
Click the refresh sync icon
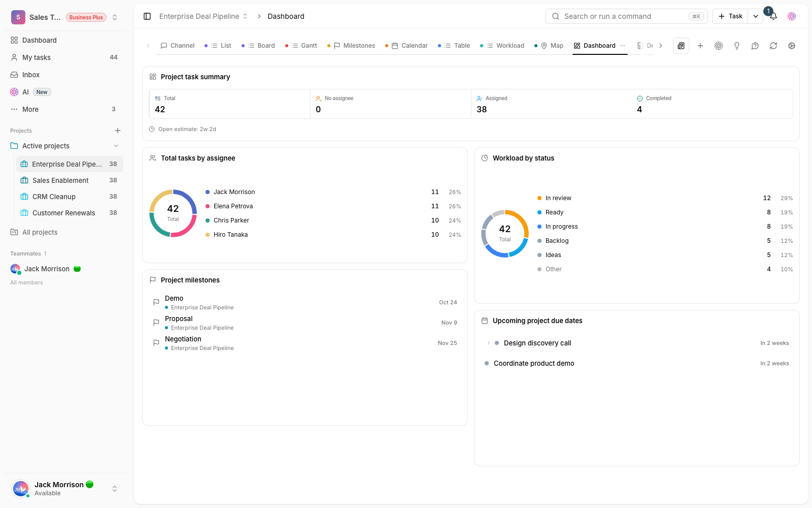[x=773, y=46]
